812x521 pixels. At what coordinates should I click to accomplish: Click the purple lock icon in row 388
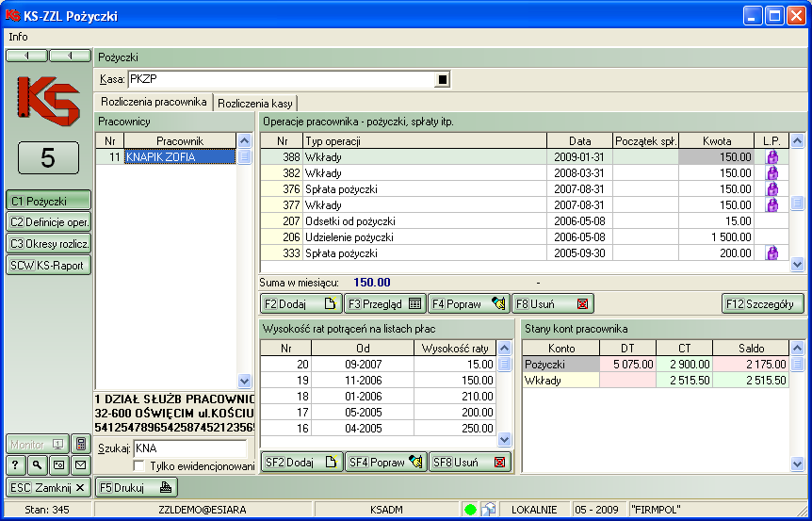pos(771,157)
